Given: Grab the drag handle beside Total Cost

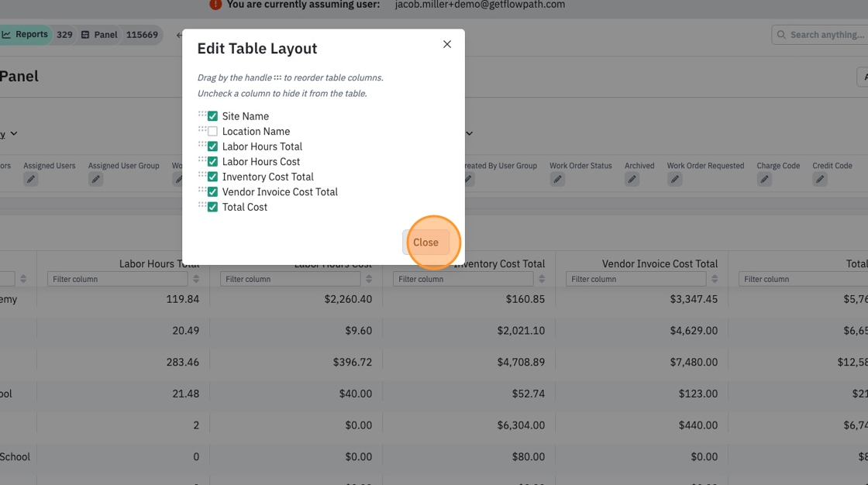Looking at the screenshot, I should point(202,205).
